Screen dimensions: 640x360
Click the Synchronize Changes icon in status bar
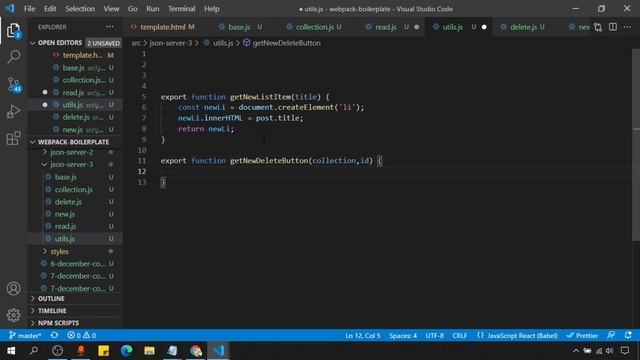click(54, 336)
